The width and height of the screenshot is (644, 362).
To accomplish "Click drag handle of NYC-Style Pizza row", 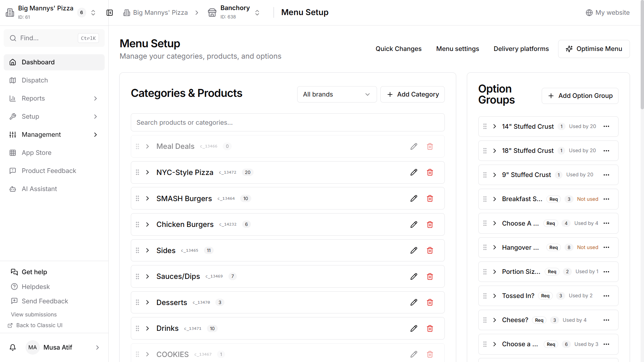I will point(138,172).
